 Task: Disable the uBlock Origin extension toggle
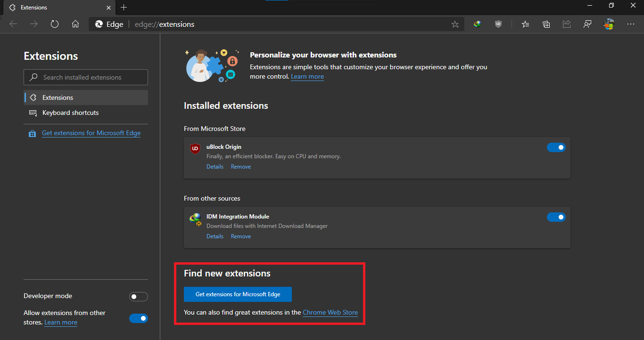click(556, 147)
